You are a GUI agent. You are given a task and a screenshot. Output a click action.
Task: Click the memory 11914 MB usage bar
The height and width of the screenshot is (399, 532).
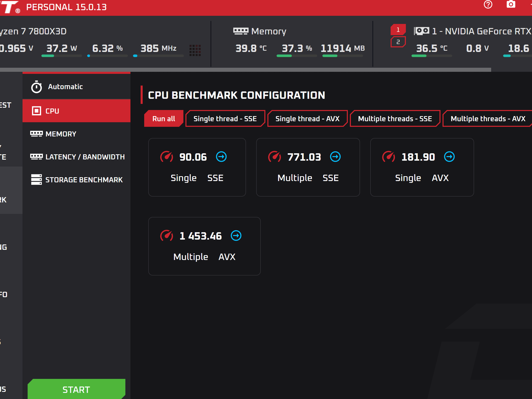343,56
